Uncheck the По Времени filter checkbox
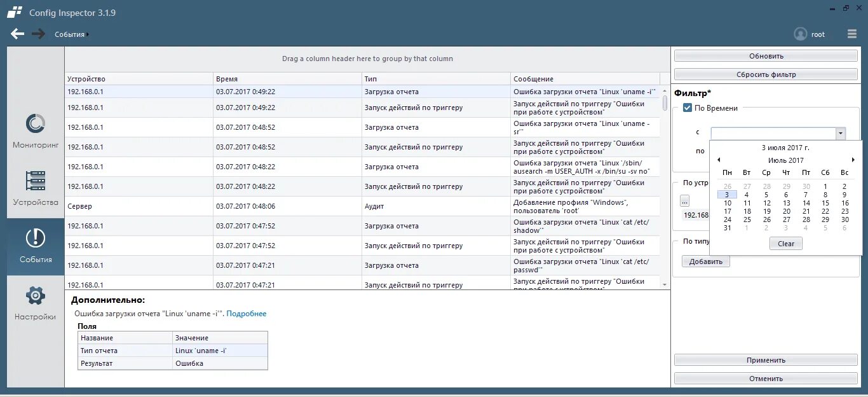Image resolution: width=868 pixels, height=397 pixels. click(x=687, y=108)
